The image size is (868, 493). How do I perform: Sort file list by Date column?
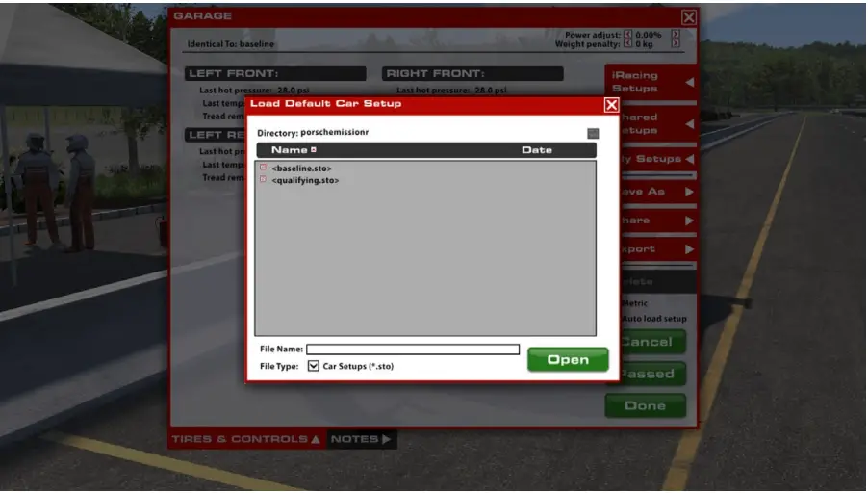click(536, 149)
